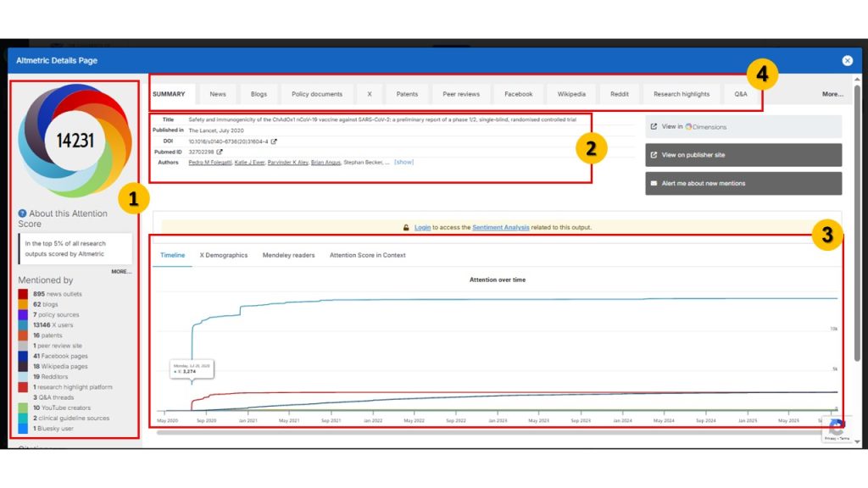The height and width of the screenshot is (488, 868).
Task: Open the Policy documents tab
Action: (317, 94)
